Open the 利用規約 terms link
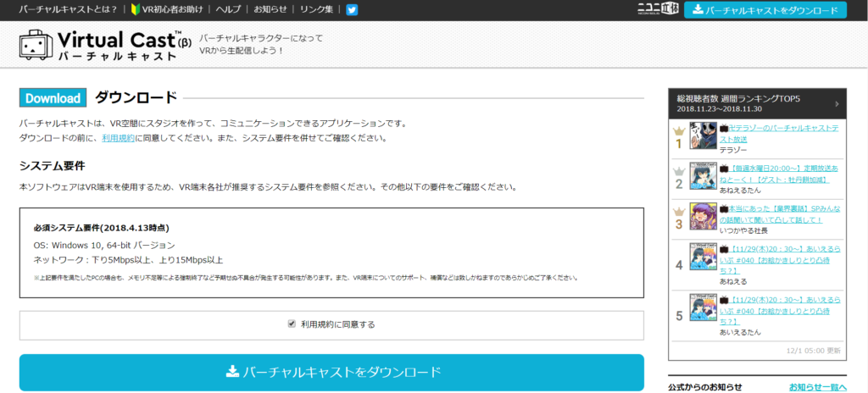Viewport: 868px width, 393px height. (118, 138)
